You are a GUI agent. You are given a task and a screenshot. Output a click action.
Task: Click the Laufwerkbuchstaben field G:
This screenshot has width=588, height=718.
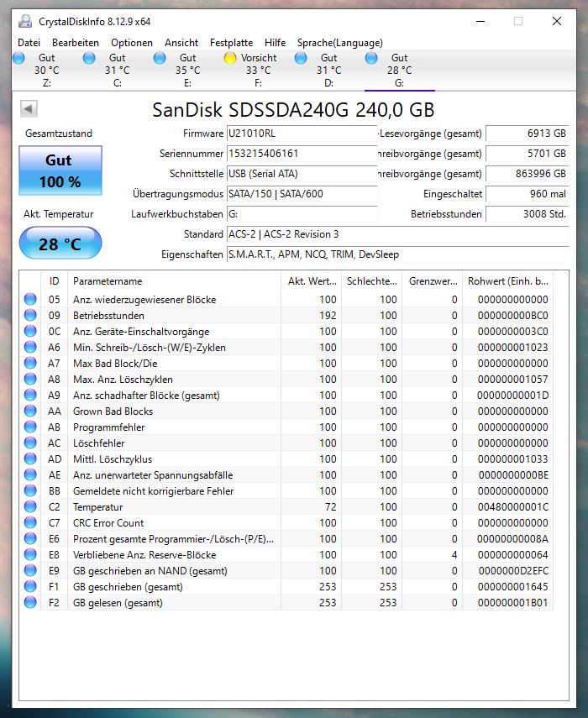pyautogui.click(x=302, y=214)
